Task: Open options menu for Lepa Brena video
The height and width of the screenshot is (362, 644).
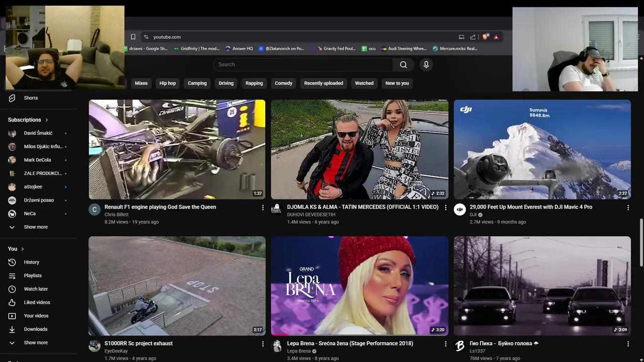Action: click(445, 344)
